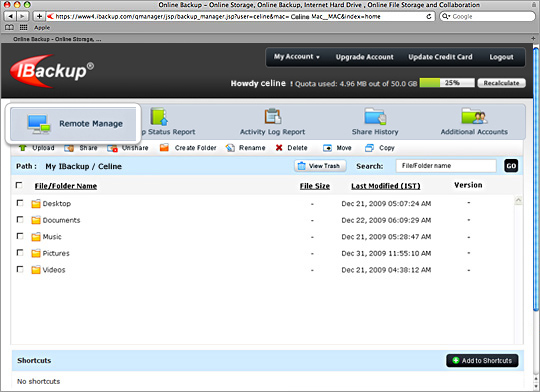
Task: Click the Move toolbar icon
Action: [x=327, y=148]
